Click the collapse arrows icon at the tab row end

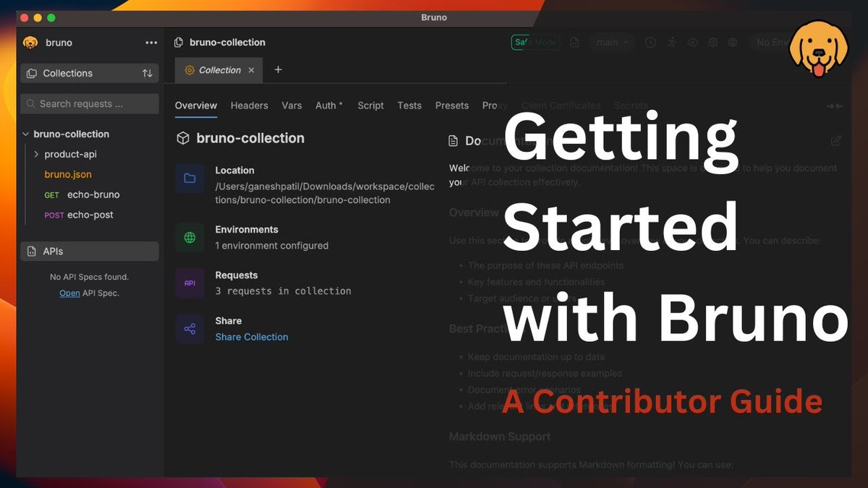pos(835,106)
